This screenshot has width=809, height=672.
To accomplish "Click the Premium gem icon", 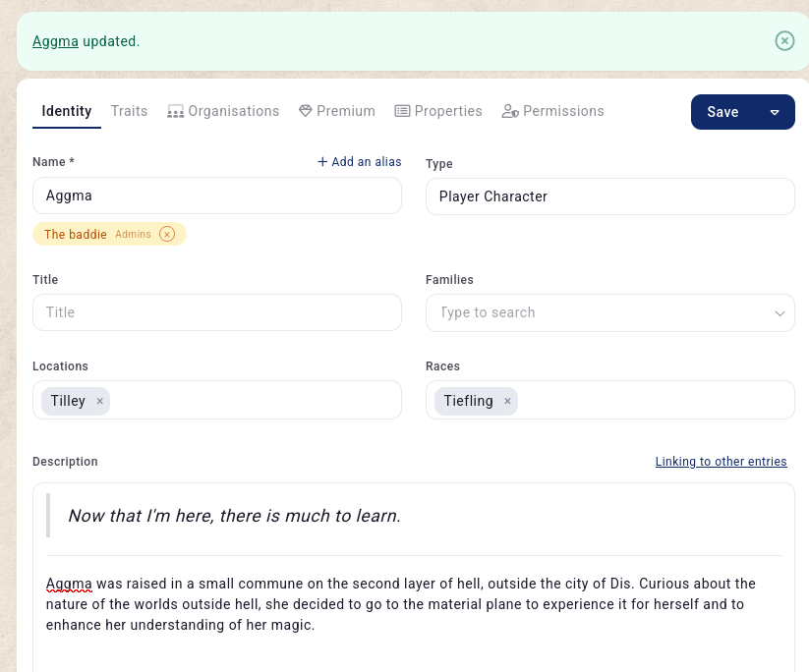I will (x=305, y=111).
